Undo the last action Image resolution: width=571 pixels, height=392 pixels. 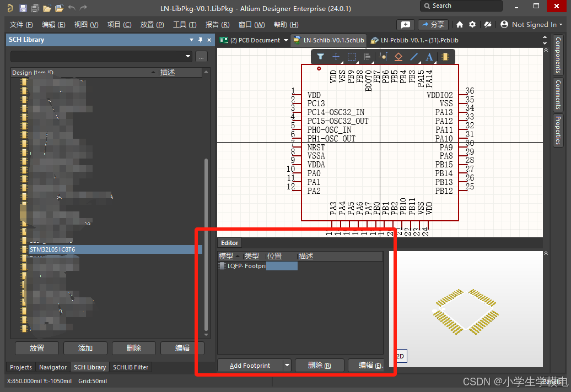[x=72, y=8]
